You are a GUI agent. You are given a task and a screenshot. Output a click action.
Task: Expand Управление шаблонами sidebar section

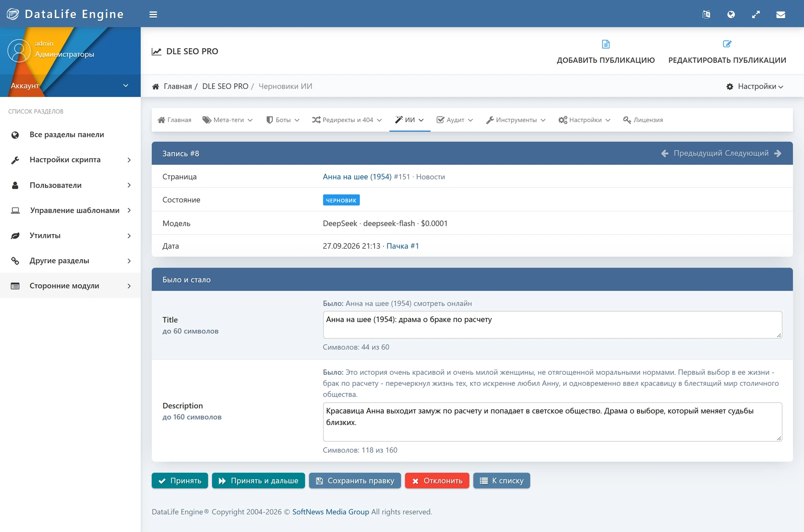(70, 210)
